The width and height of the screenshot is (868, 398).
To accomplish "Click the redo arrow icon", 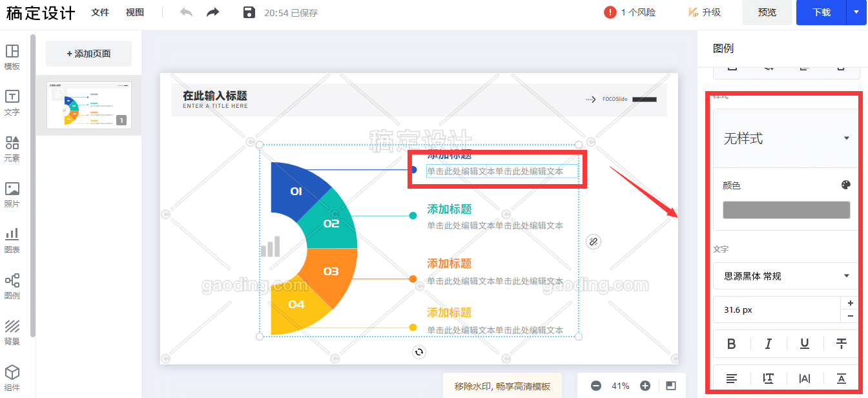I will click(213, 12).
